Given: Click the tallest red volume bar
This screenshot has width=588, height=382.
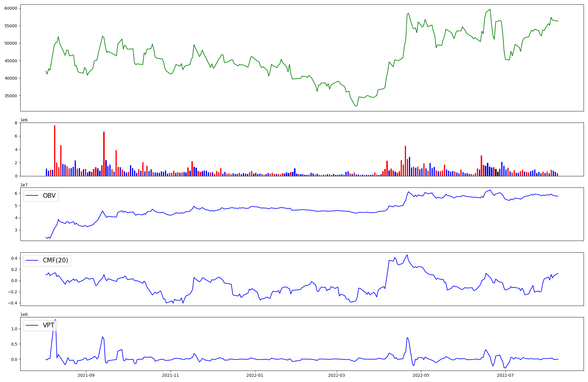Looking at the screenshot, I should coord(55,150).
